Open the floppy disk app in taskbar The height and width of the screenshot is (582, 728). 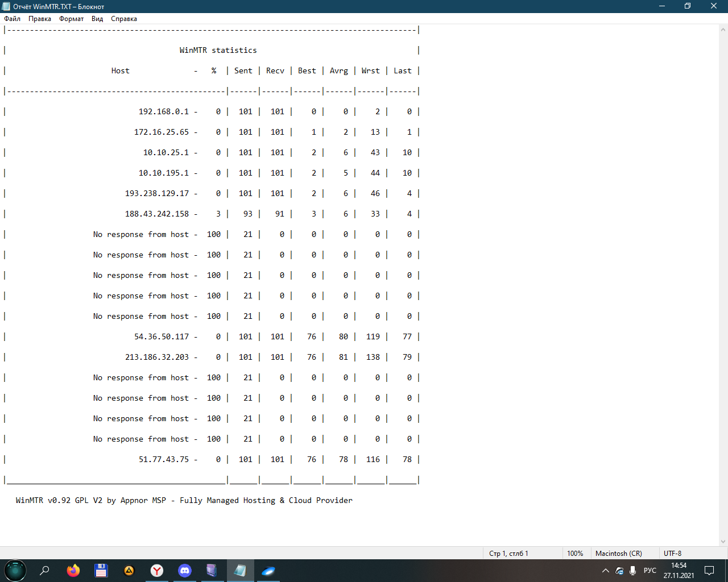pyautogui.click(x=101, y=571)
